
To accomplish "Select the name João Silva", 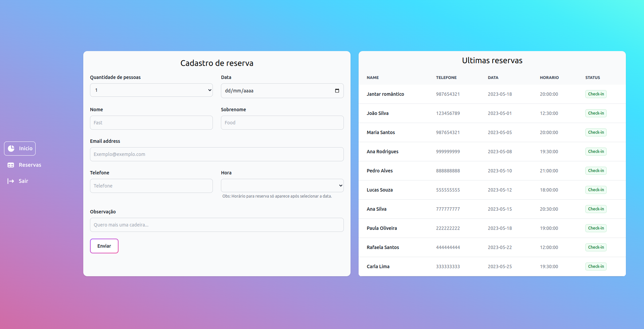I will [x=377, y=113].
